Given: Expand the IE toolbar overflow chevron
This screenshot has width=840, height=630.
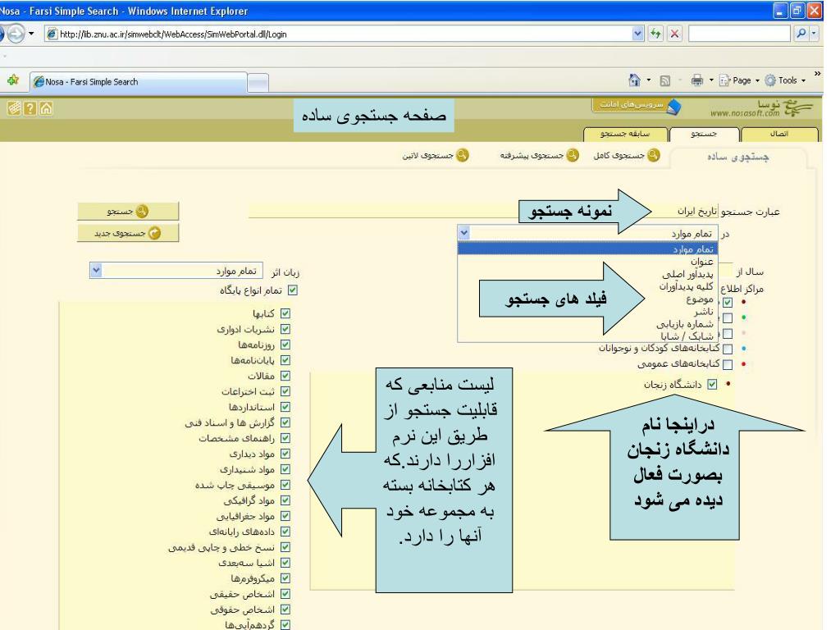Looking at the screenshot, I should [x=818, y=74].
